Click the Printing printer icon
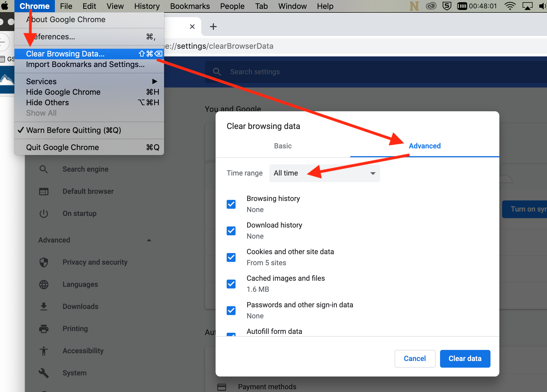547x392 pixels. click(44, 329)
